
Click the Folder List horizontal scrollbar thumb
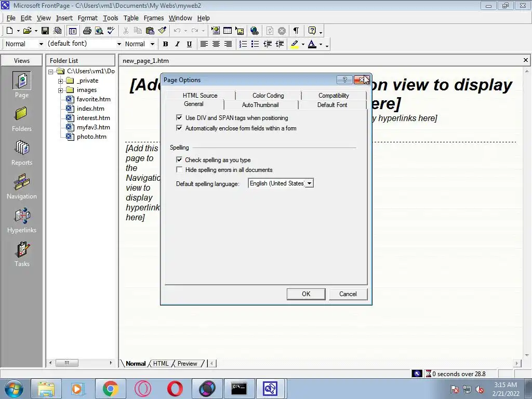[x=66, y=363]
